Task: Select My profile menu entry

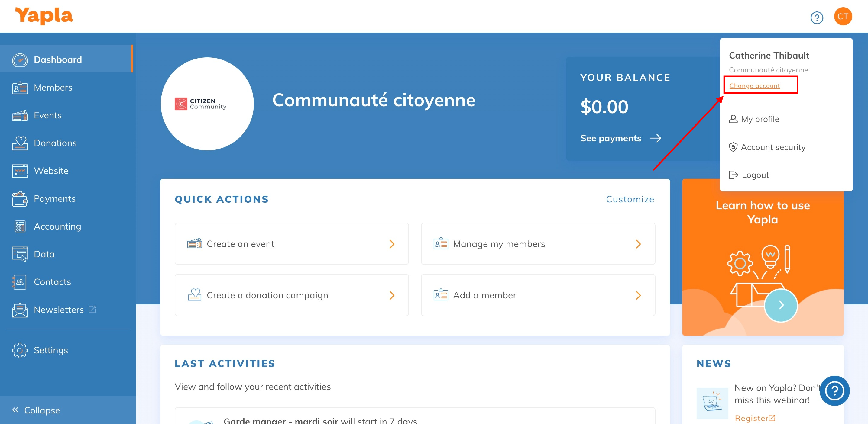Action: 759,119
